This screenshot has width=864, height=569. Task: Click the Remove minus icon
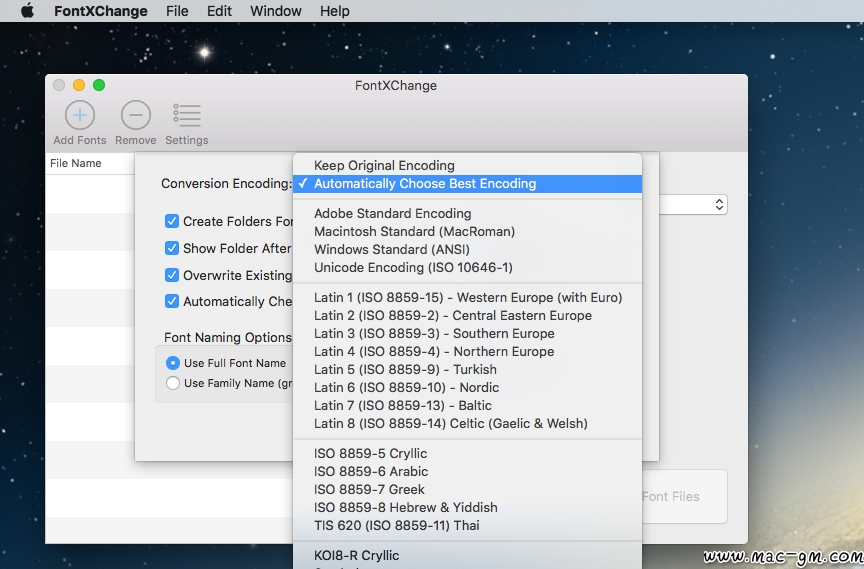point(136,115)
